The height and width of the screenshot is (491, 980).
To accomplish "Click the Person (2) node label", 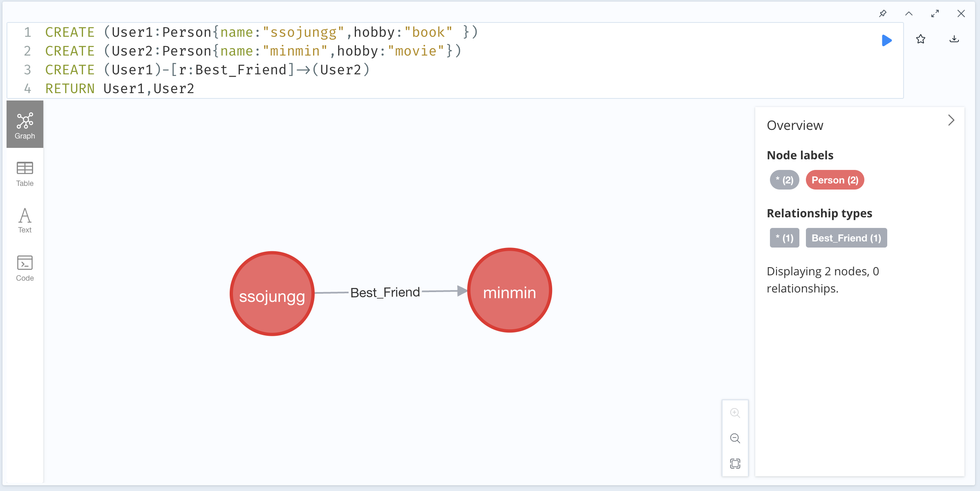I will click(835, 180).
